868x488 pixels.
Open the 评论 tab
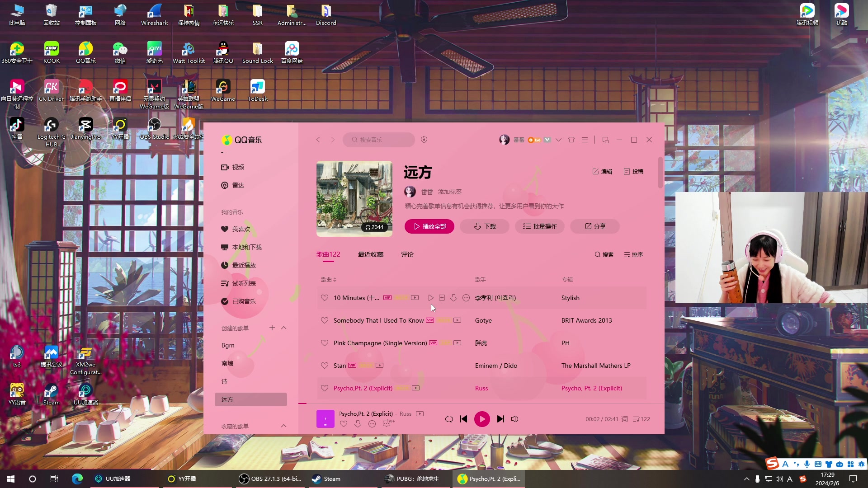point(407,255)
